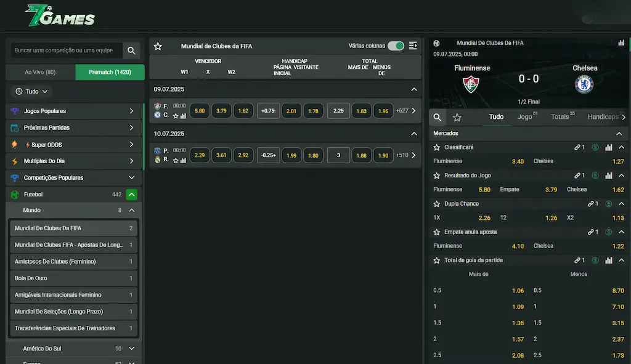Bet on draw odds 3.79 in match list
The width and height of the screenshot is (631, 364).
point(221,111)
